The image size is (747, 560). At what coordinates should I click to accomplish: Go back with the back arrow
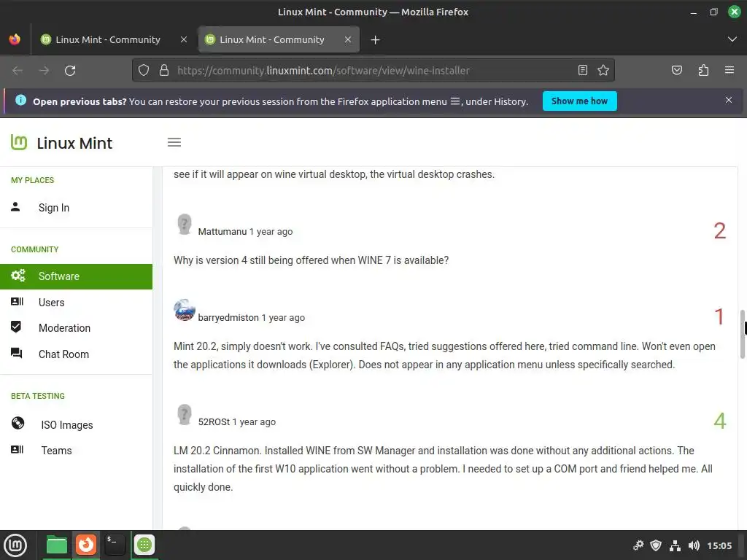tap(18, 71)
